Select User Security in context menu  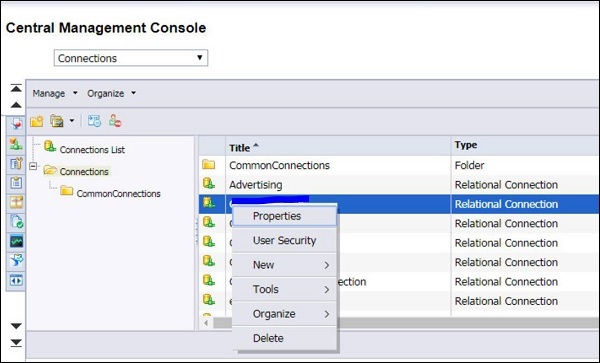(x=284, y=241)
